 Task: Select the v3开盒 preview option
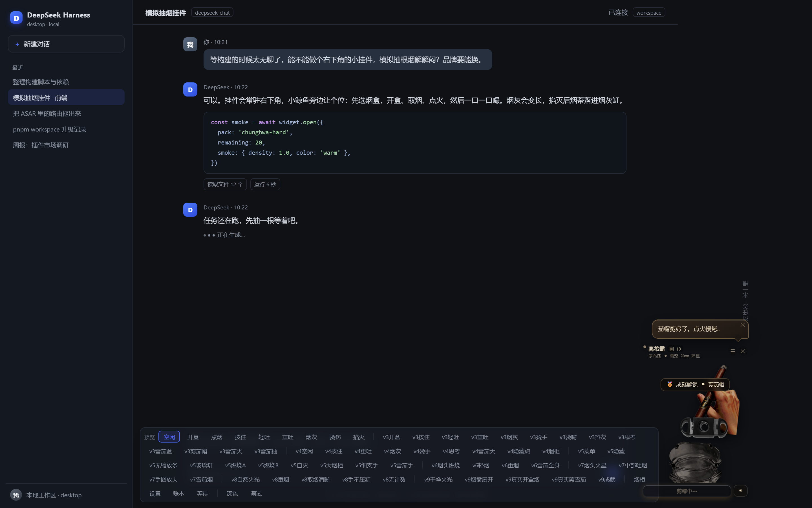point(392,437)
